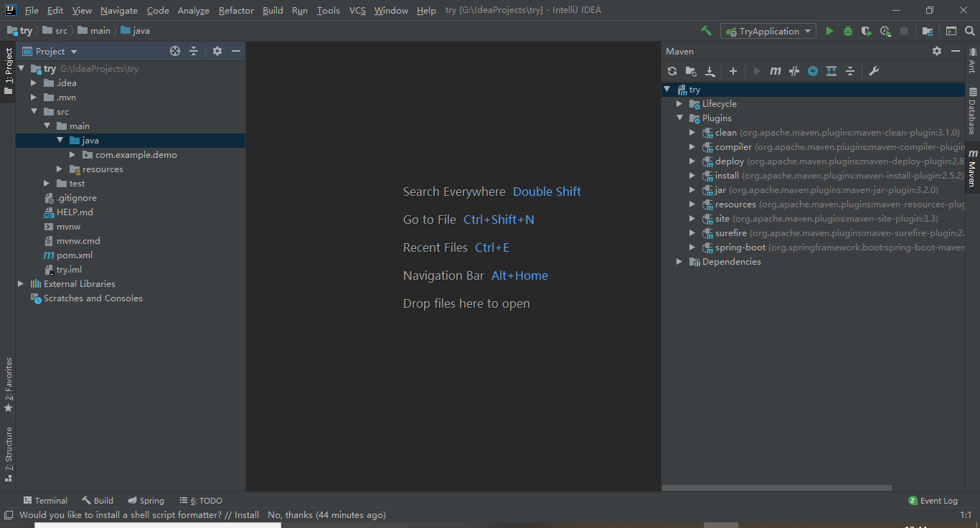Screen dimensions: 980x528
Task: Open the VCS menu
Action: 357,10
